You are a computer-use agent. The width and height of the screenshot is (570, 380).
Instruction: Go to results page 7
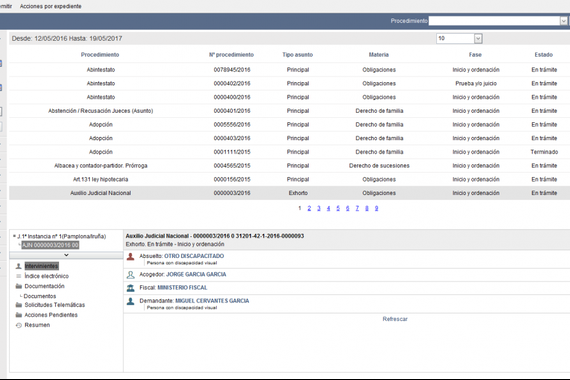(357, 208)
